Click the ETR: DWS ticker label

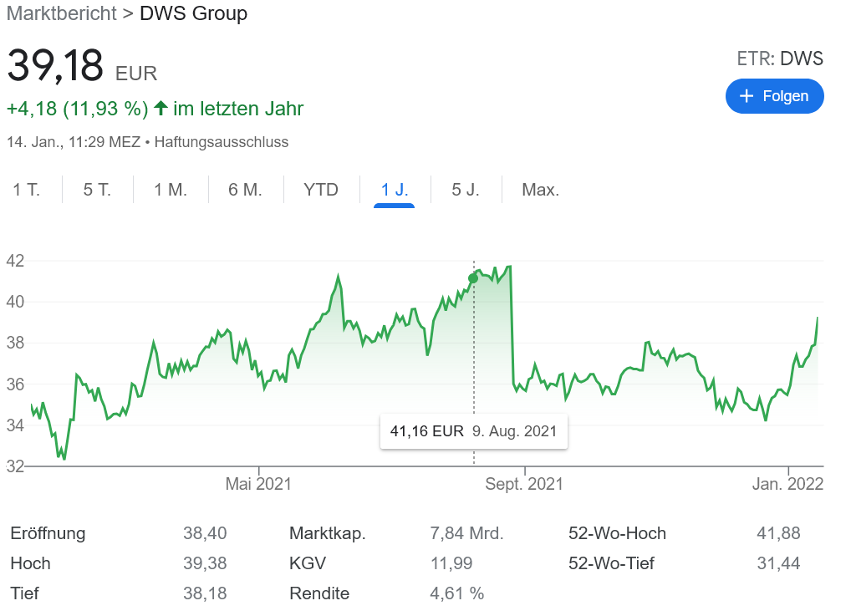pyautogui.click(x=779, y=59)
